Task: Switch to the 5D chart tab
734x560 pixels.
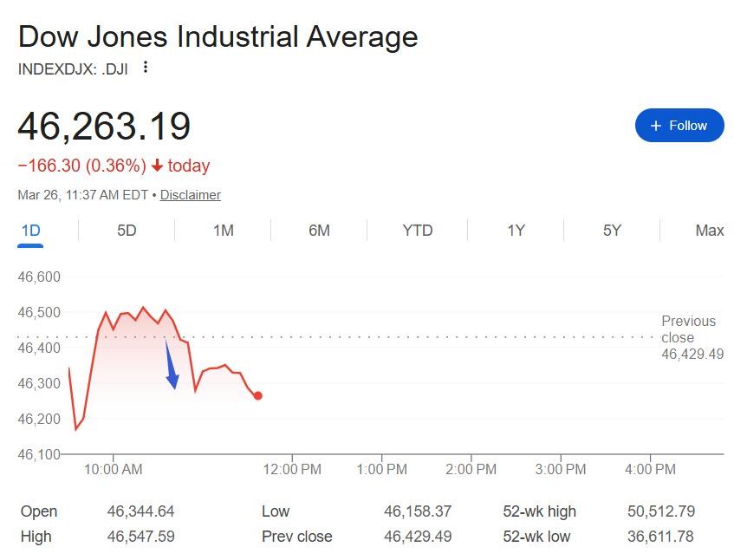Action: [127, 231]
